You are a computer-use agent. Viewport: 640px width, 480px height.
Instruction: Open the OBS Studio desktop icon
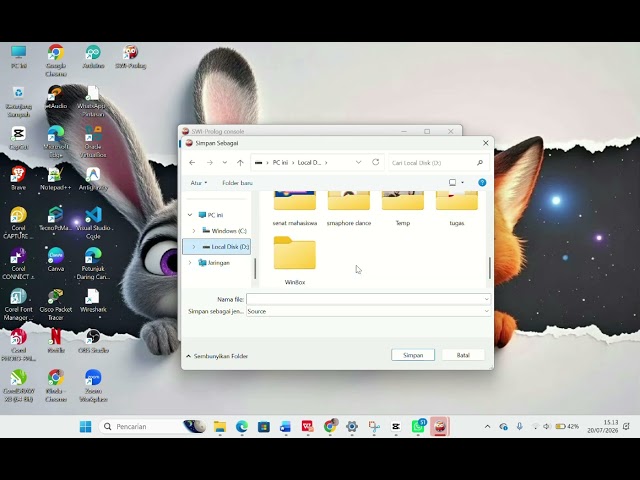click(93, 341)
